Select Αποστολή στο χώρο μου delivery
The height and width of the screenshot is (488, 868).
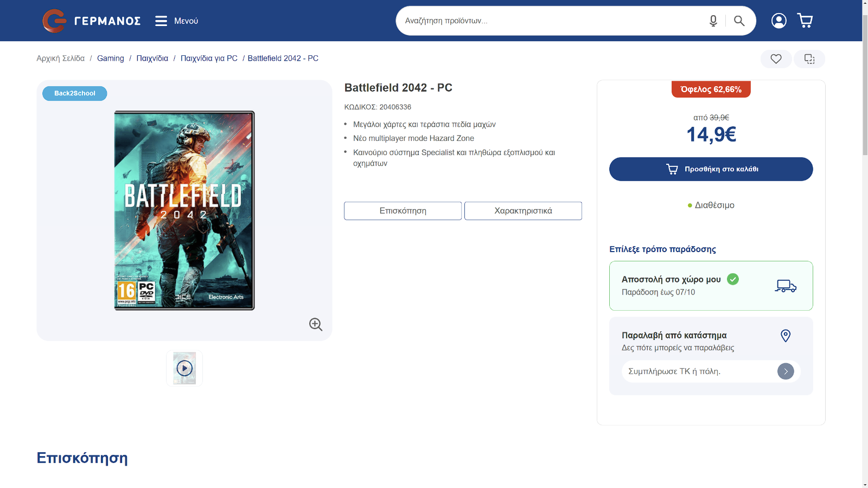[x=711, y=286]
